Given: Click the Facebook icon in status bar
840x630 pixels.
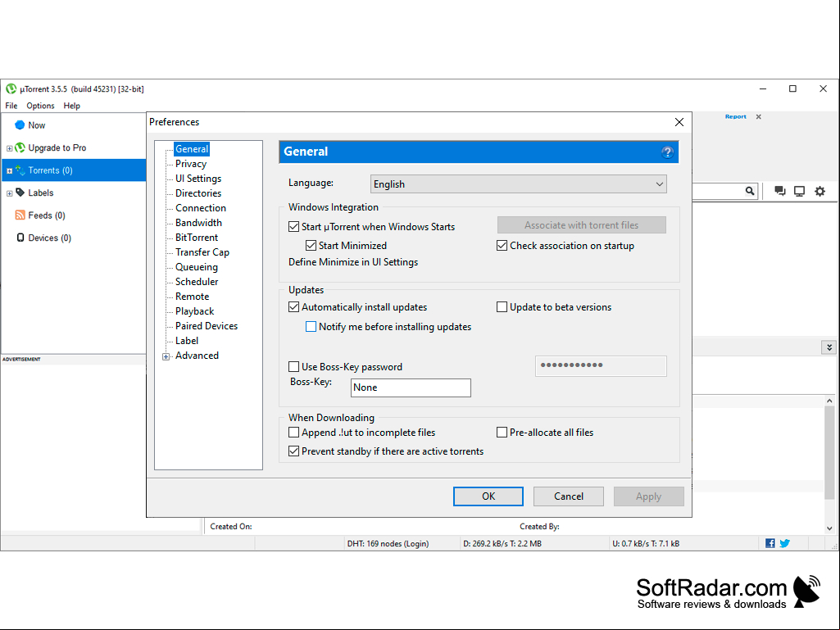Looking at the screenshot, I should (770, 543).
